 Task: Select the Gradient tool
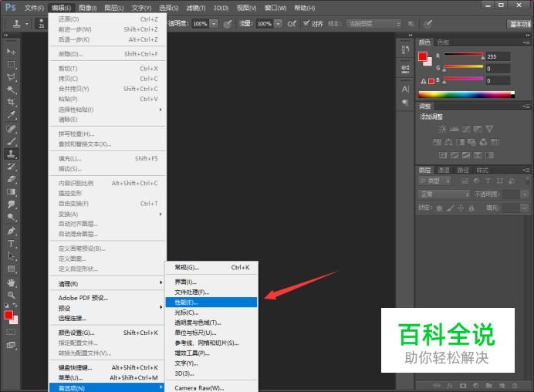[x=11, y=192]
